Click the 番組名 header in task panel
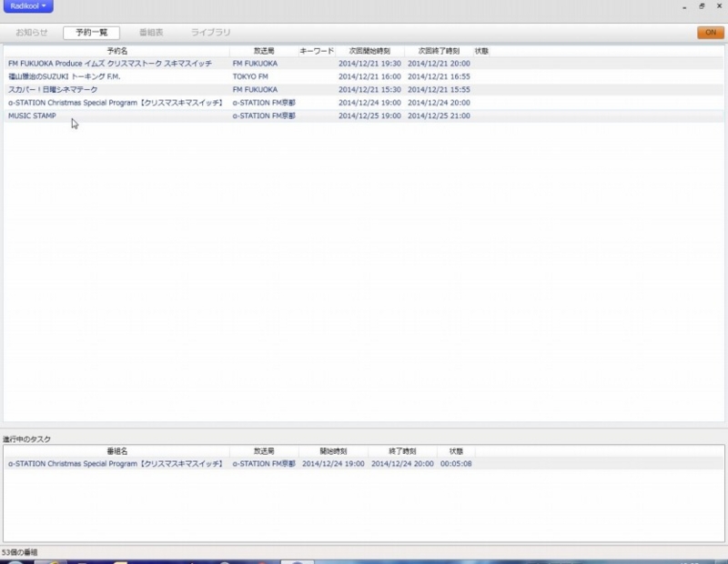Image resolution: width=728 pixels, height=564 pixels. (117, 451)
